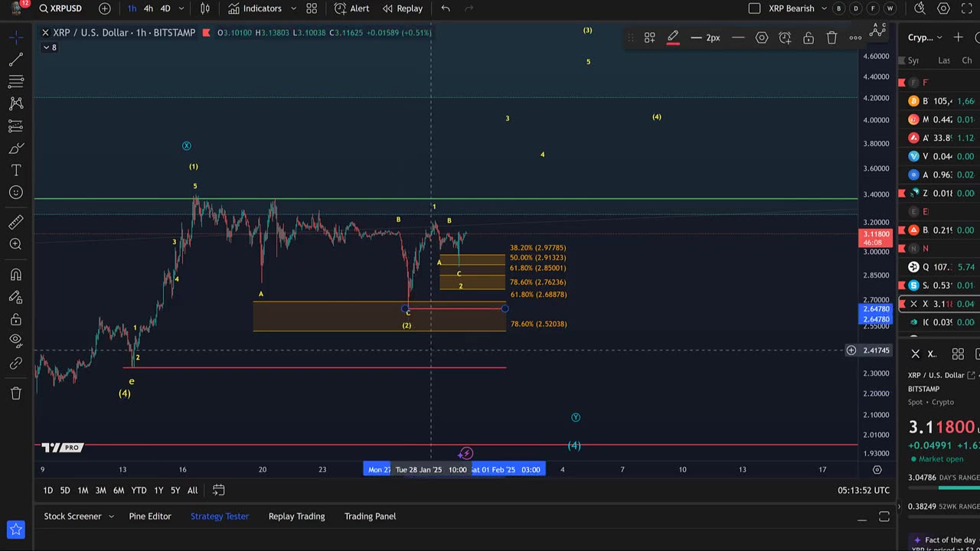Open the Trading Panel tab
The image size is (980, 551).
click(x=370, y=517)
